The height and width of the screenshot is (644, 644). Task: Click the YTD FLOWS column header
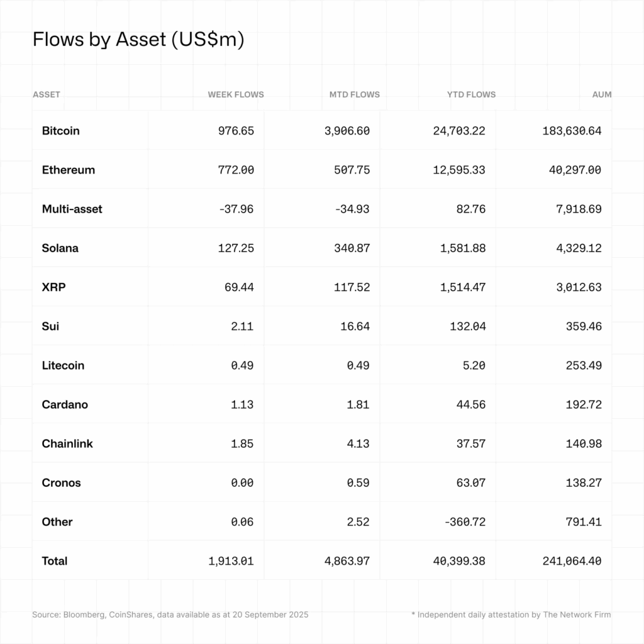pos(471,94)
